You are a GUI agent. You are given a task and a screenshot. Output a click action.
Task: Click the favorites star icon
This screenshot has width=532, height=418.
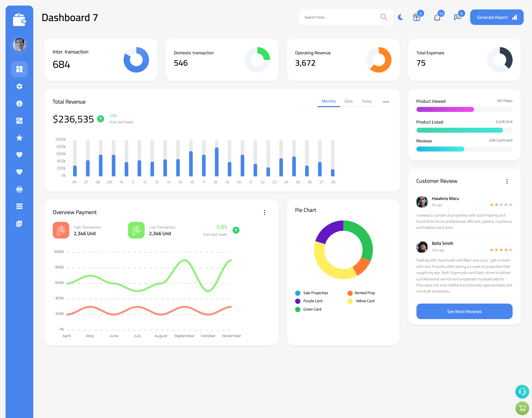coord(19,138)
